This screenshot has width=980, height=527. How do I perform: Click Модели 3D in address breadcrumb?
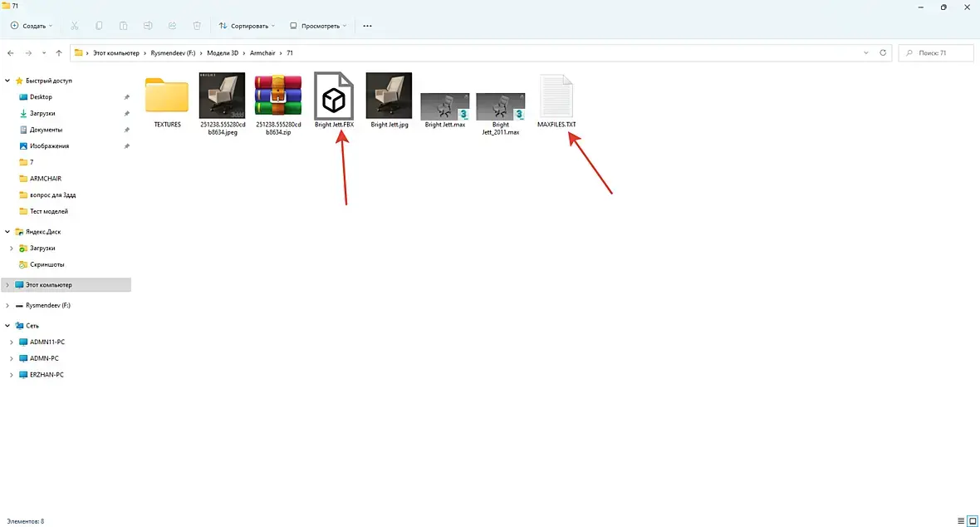click(x=223, y=53)
